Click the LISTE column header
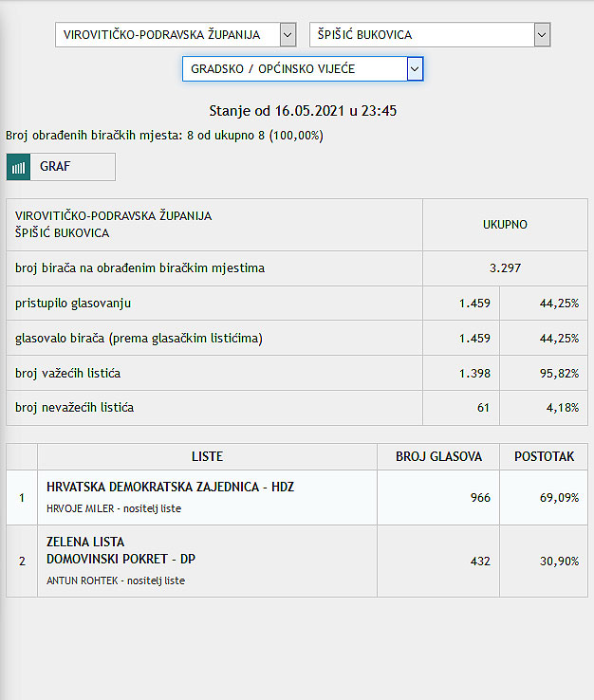Screen dimensions: 594x700 tap(207, 456)
